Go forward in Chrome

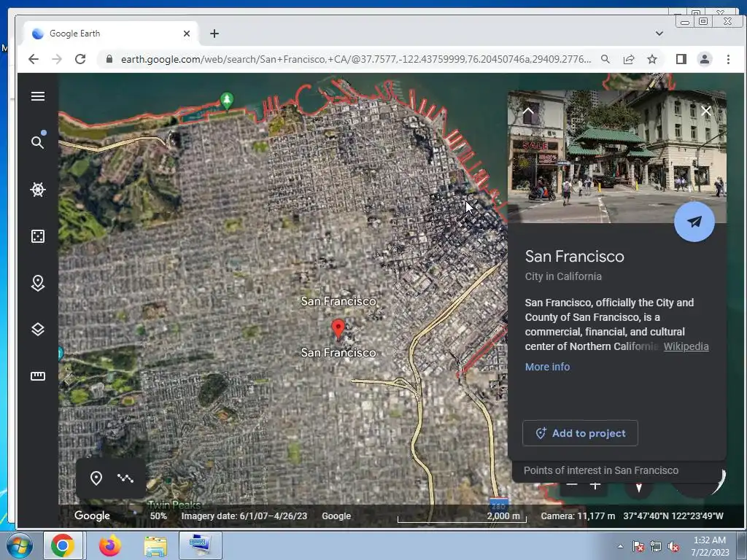click(57, 59)
